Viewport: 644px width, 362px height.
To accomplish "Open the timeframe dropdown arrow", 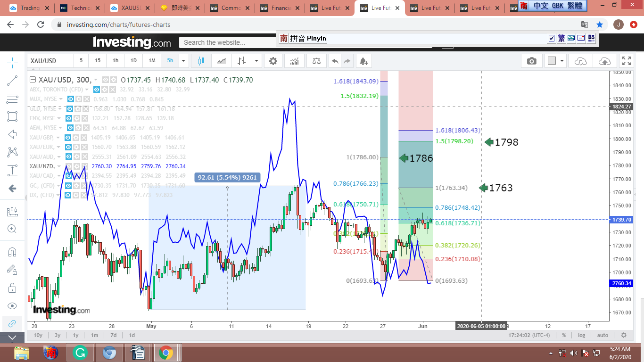I will tap(184, 61).
